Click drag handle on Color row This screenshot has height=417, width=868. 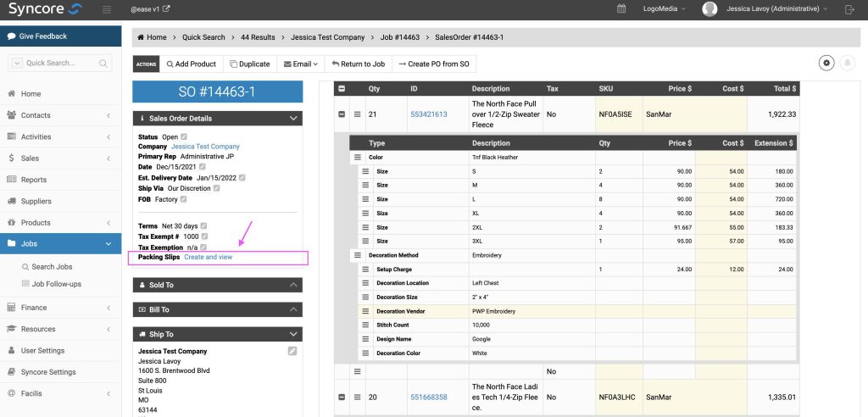coord(357,158)
